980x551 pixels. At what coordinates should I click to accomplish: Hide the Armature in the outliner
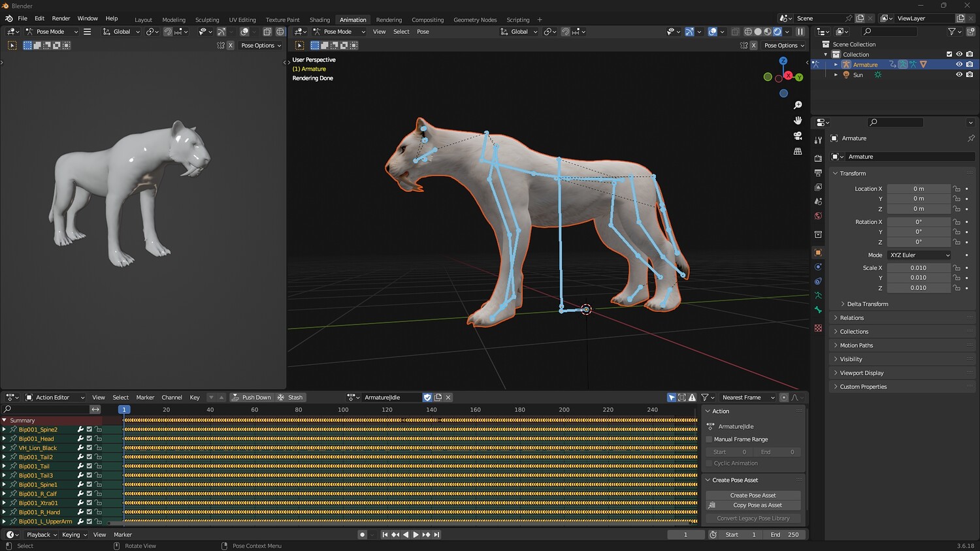coord(959,65)
